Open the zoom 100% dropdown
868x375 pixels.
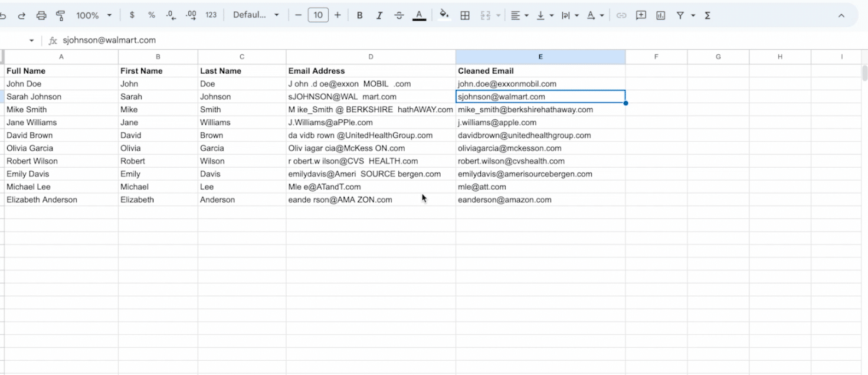pyautogui.click(x=93, y=15)
